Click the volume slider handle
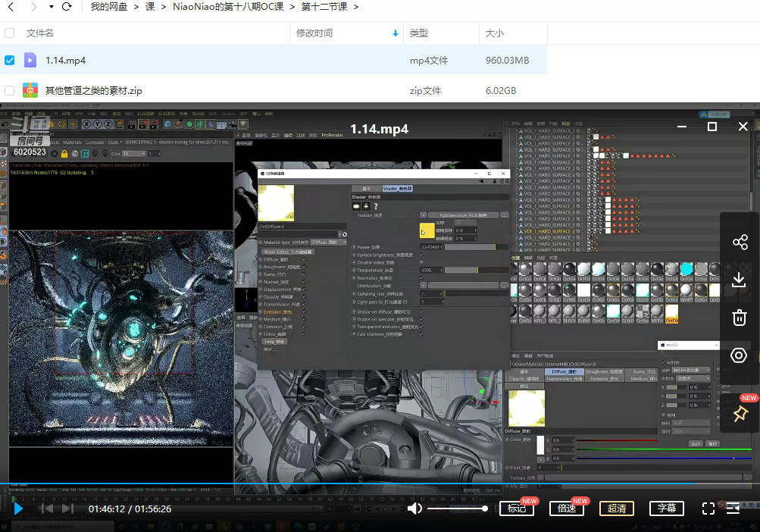The height and width of the screenshot is (532, 760). tap(485, 509)
